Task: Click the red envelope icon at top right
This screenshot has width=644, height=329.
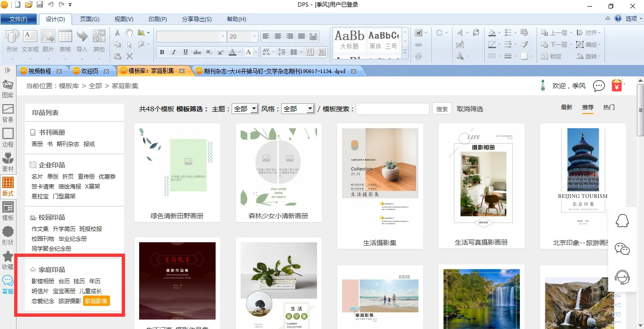Action: click(617, 86)
